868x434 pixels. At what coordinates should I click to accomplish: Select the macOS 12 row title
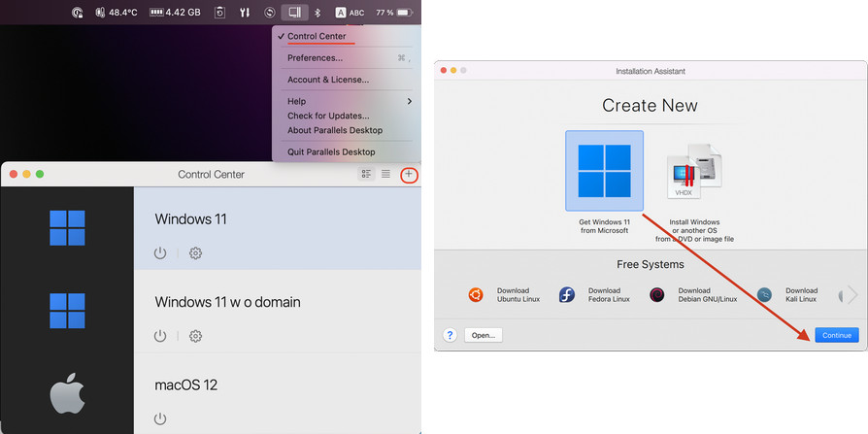click(186, 384)
